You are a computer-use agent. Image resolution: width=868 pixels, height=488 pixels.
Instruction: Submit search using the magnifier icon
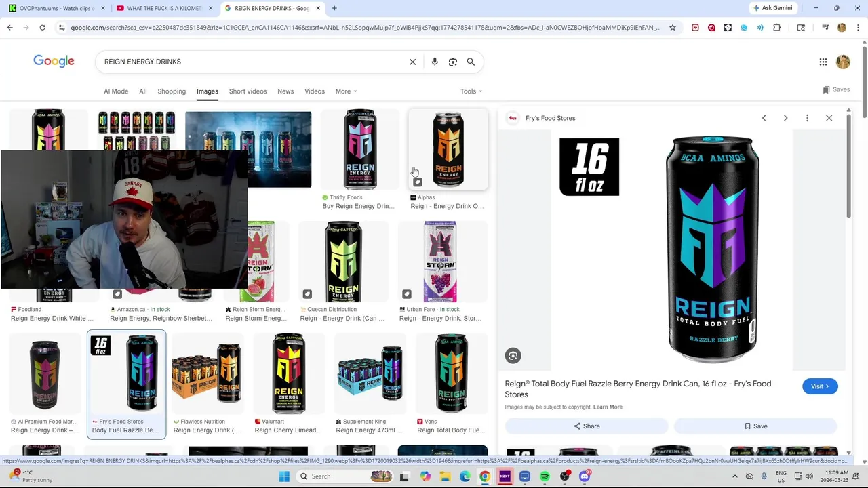(x=471, y=62)
